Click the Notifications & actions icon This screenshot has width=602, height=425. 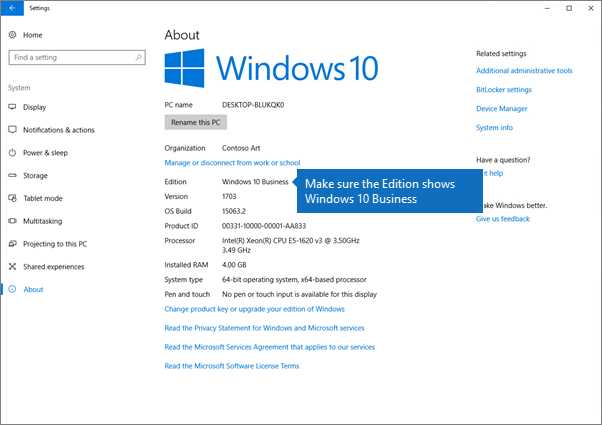tap(12, 130)
